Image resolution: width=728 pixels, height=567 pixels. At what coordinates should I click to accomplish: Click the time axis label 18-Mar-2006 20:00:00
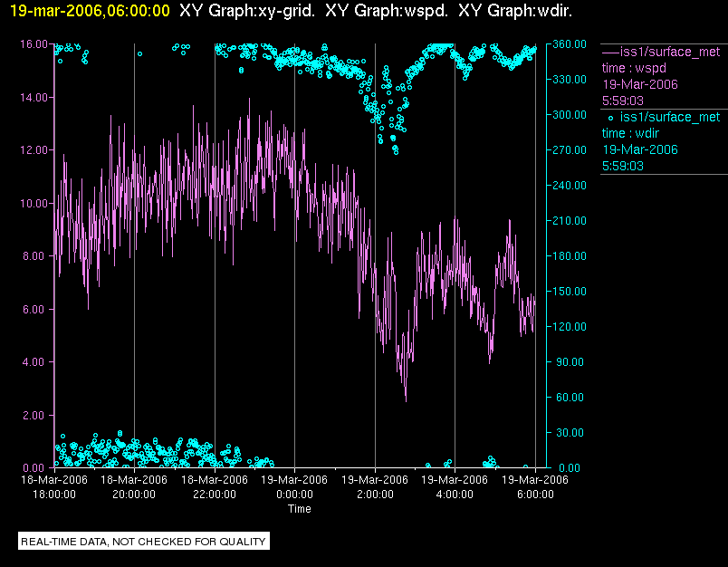134,486
